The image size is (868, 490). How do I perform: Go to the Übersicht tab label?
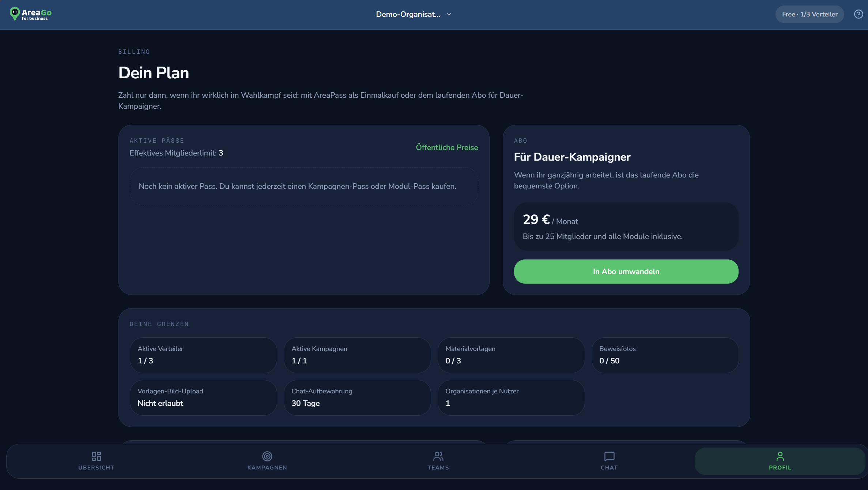pos(96,468)
